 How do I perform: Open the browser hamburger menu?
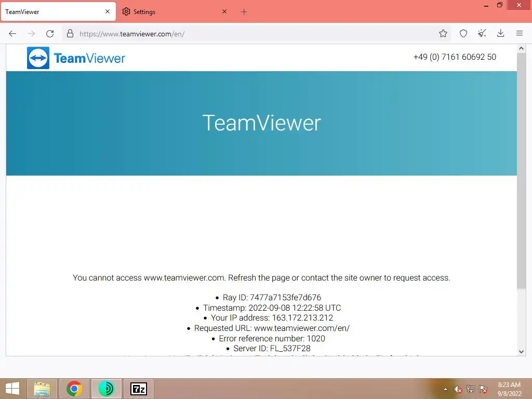click(x=520, y=33)
